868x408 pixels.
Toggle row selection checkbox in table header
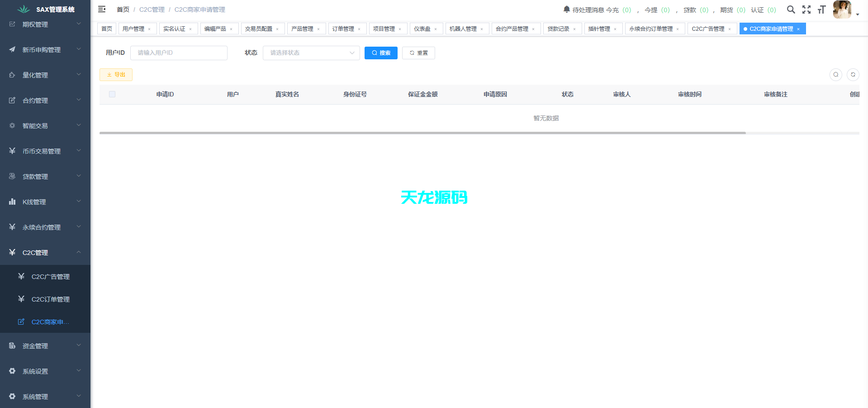tap(112, 94)
